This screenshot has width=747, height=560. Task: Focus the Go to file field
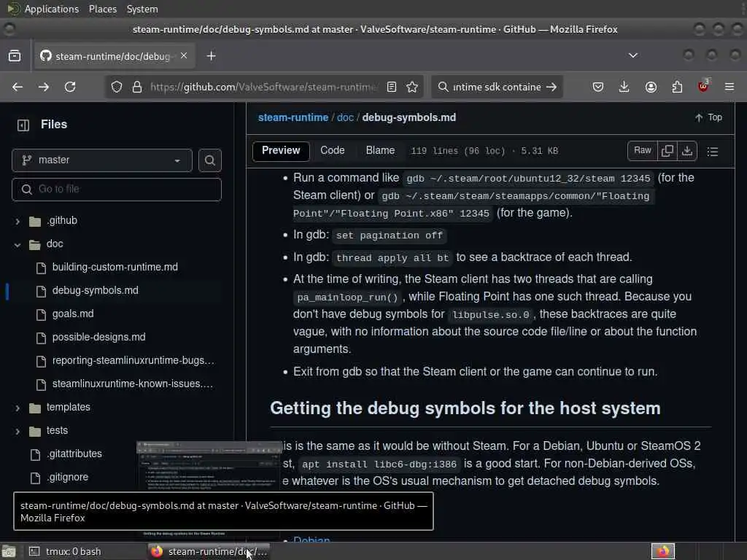(x=117, y=190)
